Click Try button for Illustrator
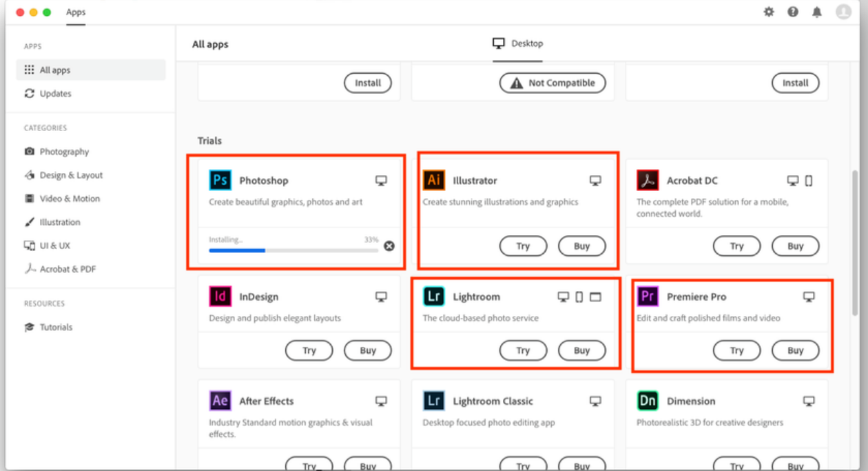The width and height of the screenshot is (868, 471). point(523,246)
